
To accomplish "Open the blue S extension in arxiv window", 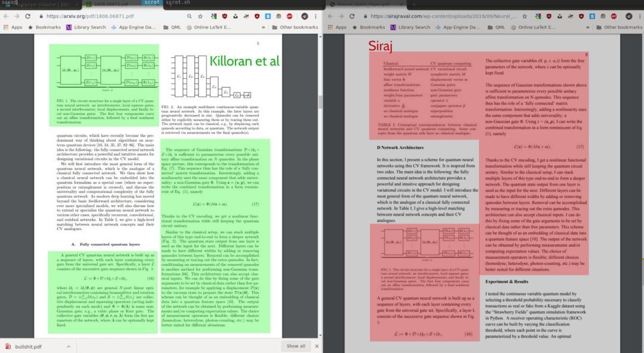I will coord(268,16).
